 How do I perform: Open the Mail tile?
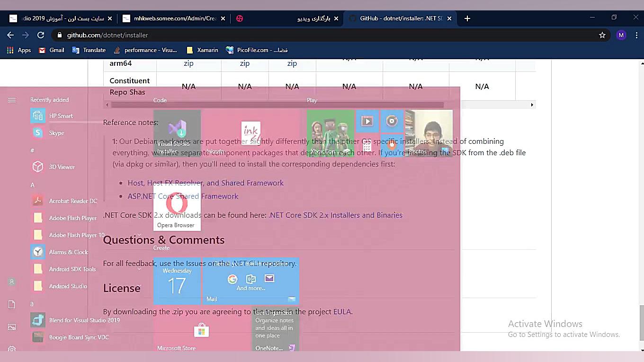pos(251,281)
